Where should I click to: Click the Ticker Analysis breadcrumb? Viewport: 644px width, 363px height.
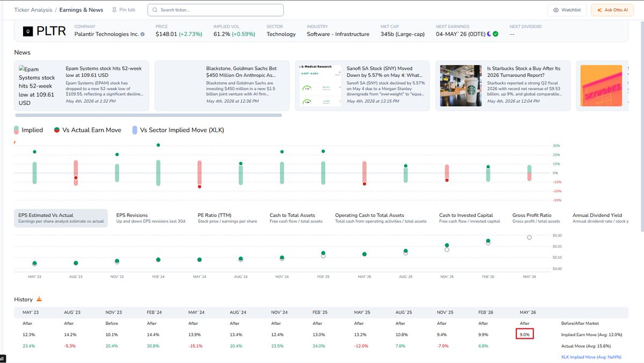click(33, 10)
